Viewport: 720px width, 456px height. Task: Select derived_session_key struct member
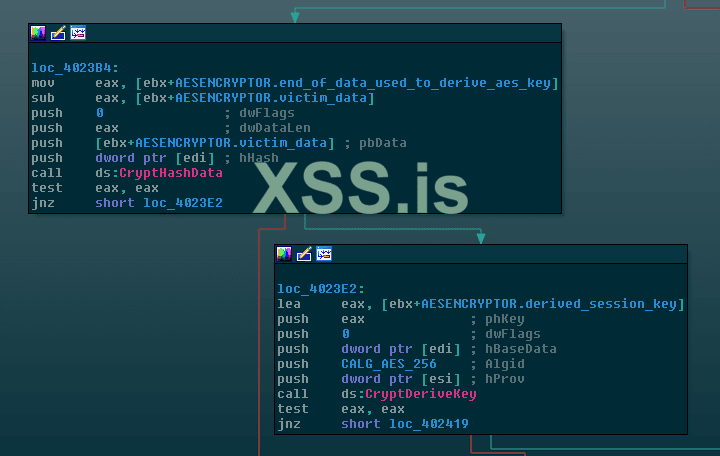(x=601, y=304)
